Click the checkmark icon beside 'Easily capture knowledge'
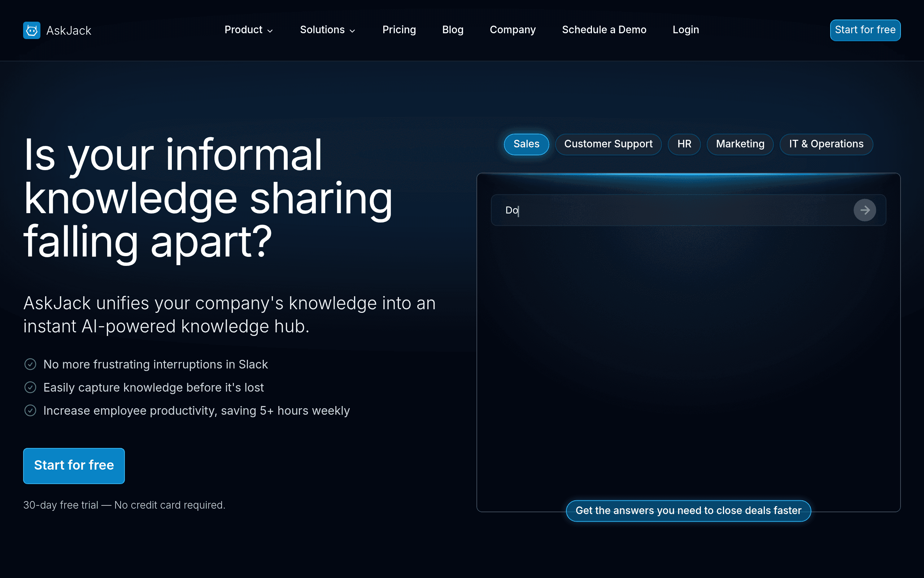This screenshot has height=578, width=924. [x=30, y=387]
